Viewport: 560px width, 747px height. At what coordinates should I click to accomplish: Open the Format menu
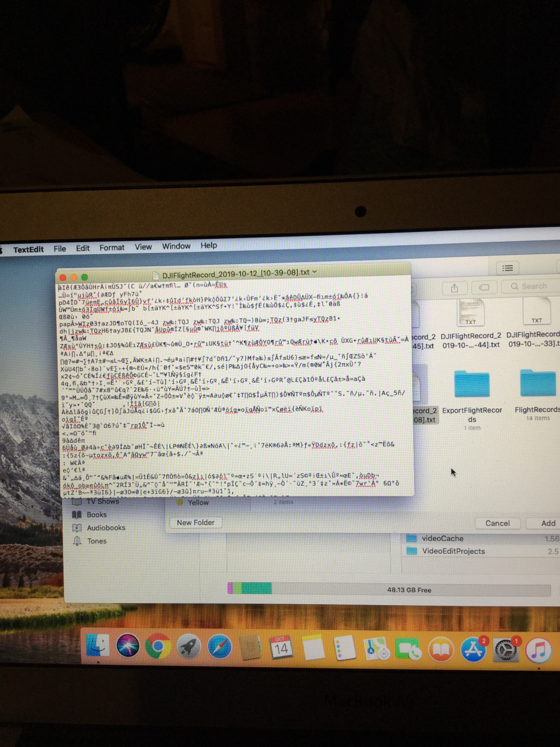112,248
